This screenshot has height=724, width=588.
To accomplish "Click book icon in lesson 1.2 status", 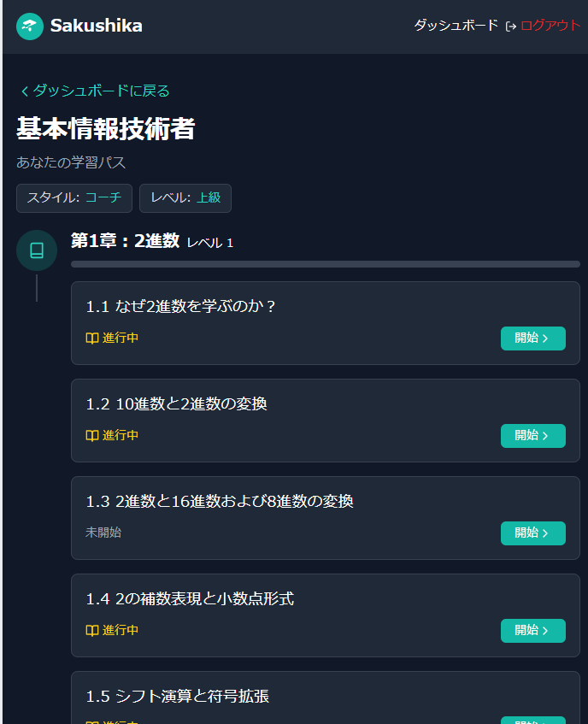I will point(92,436).
